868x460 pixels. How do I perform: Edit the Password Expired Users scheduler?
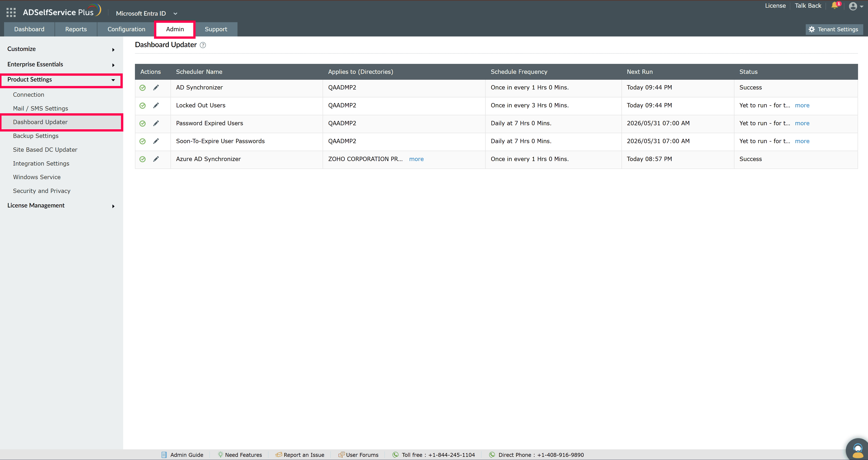pyautogui.click(x=156, y=123)
